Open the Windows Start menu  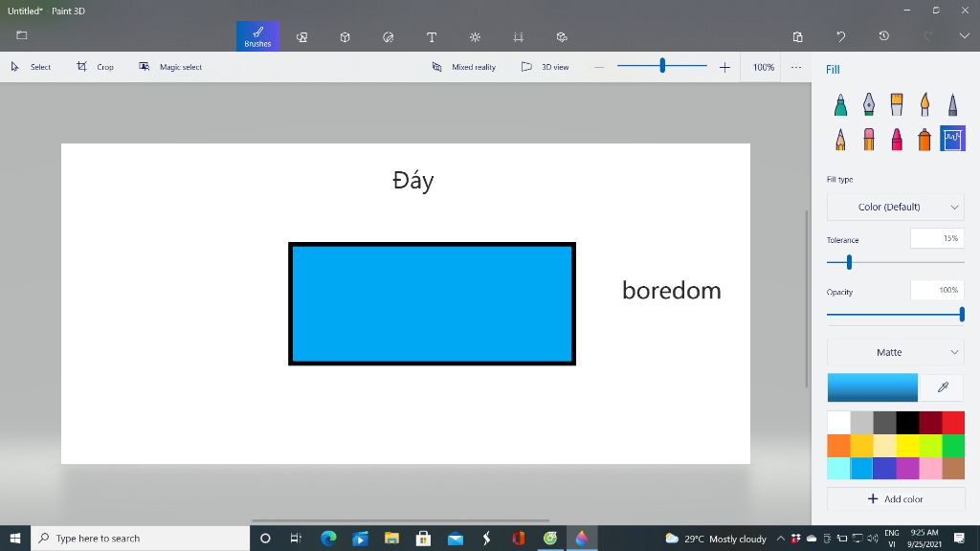[x=15, y=538]
